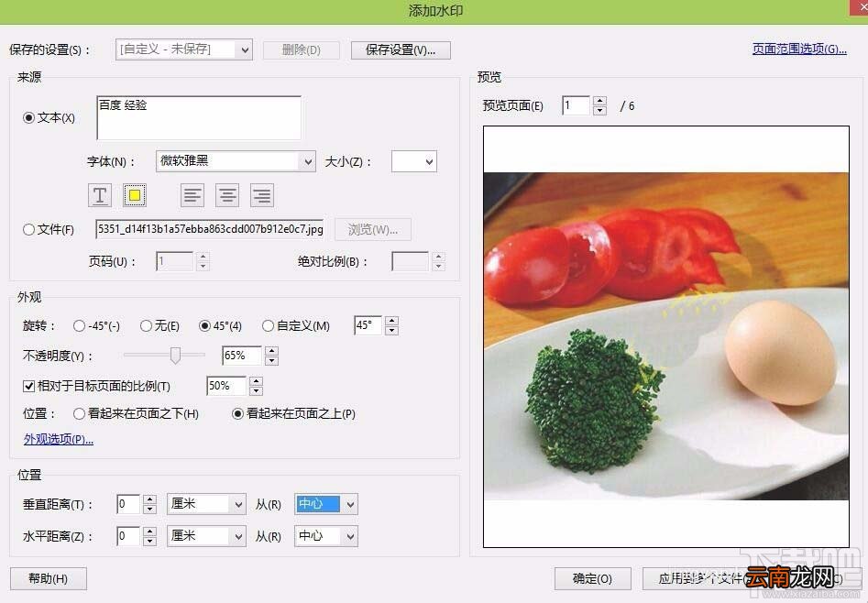
Task: Increase the custom rotation angle
Action: 392,321
